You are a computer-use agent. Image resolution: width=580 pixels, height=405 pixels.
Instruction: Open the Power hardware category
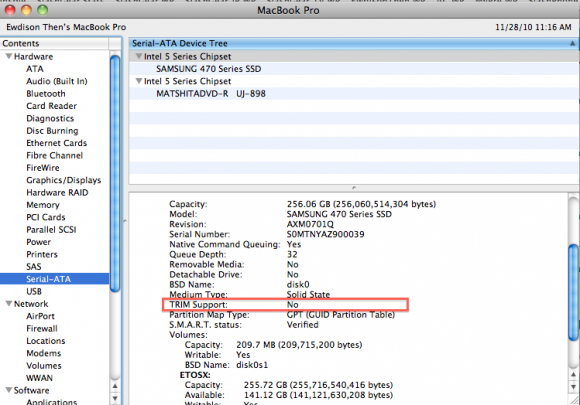[38, 242]
